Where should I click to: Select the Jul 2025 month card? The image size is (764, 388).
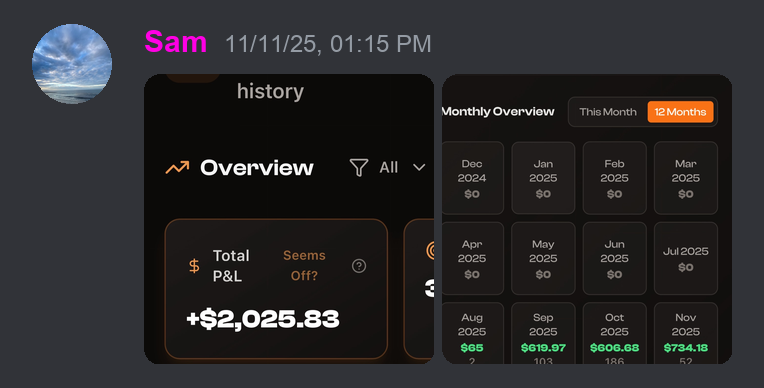pos(686,258)
